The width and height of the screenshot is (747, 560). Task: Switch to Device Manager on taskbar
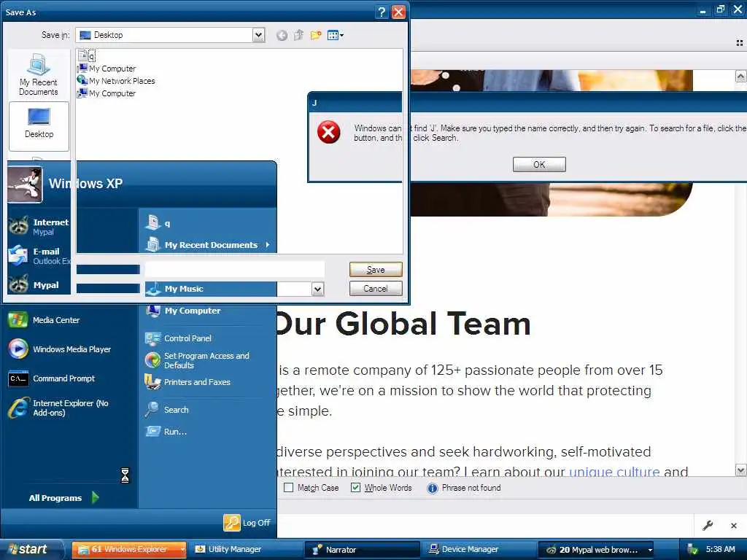pos(479,550)
